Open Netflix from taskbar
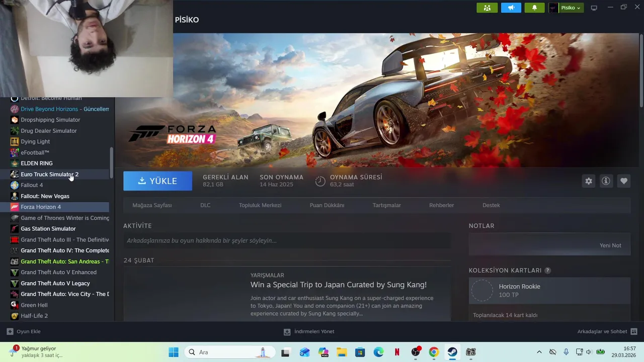The height and width of the screenshot is (362, 644). tap(397, 352)
